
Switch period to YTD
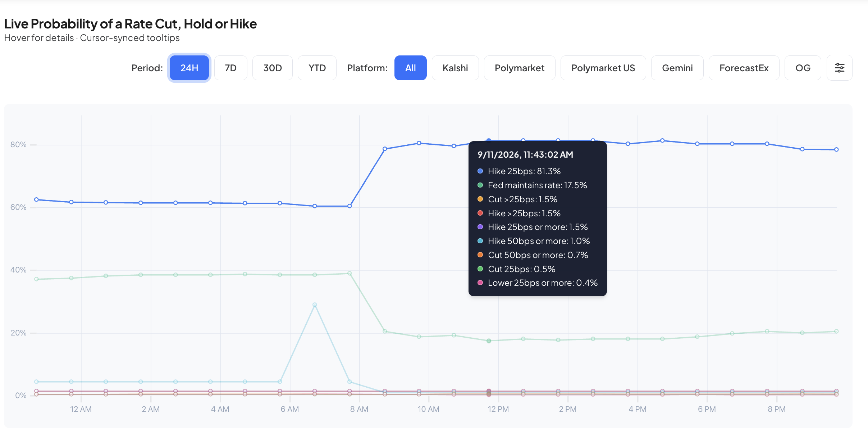click(x=317, y=68)
